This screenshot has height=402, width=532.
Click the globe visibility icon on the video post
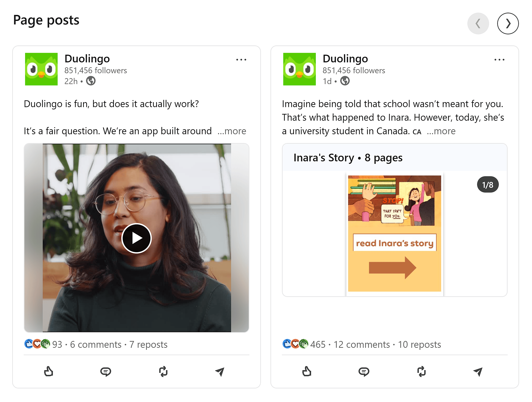[91, 81]
